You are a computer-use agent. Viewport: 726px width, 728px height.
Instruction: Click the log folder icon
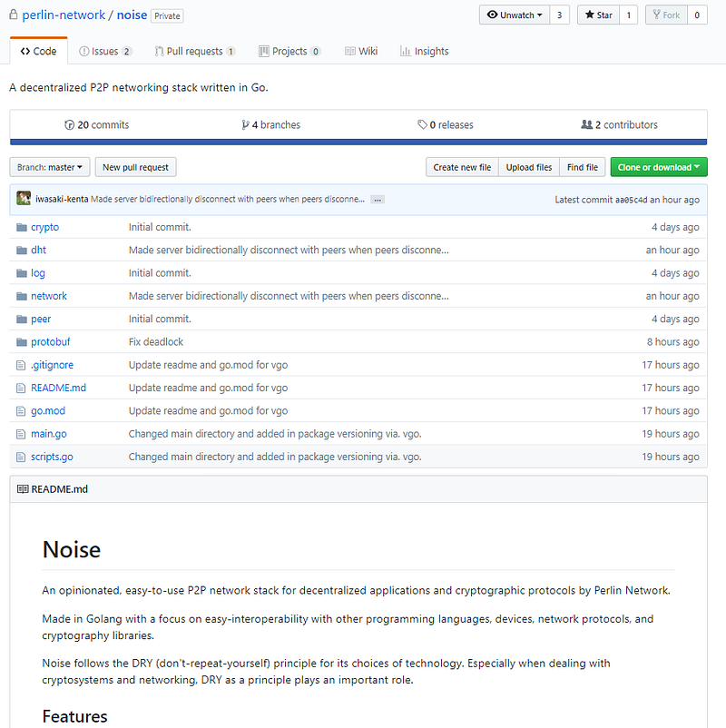(x=22, y=273)
